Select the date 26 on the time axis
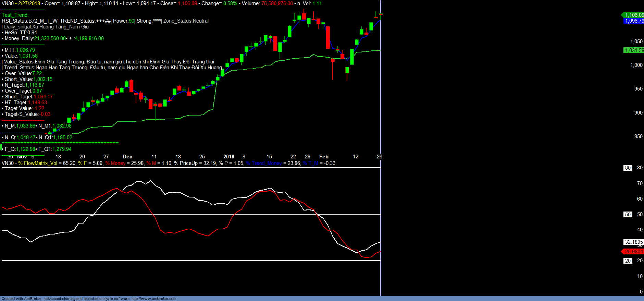The height and width of the screenshot is (301, 644). (x=379, y=157)
